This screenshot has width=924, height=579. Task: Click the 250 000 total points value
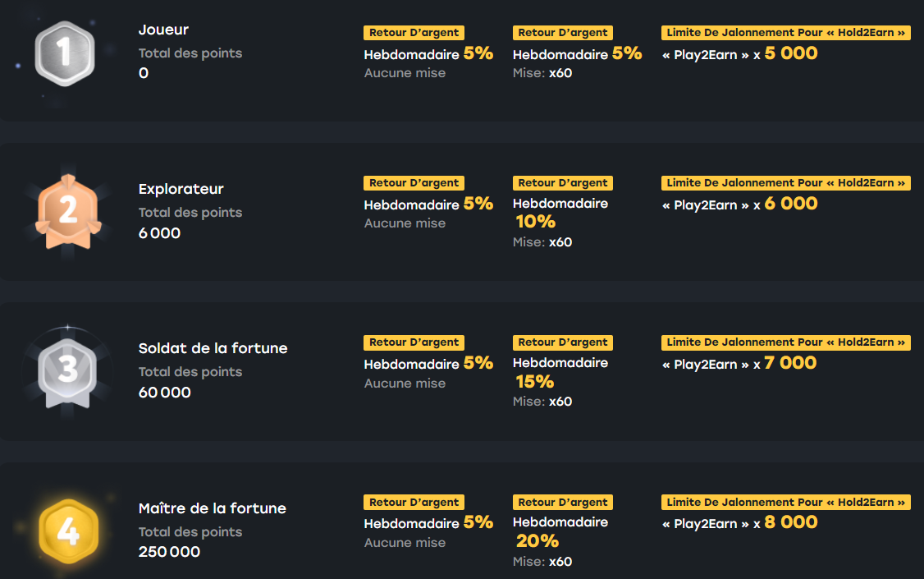(x=169, y=552)
